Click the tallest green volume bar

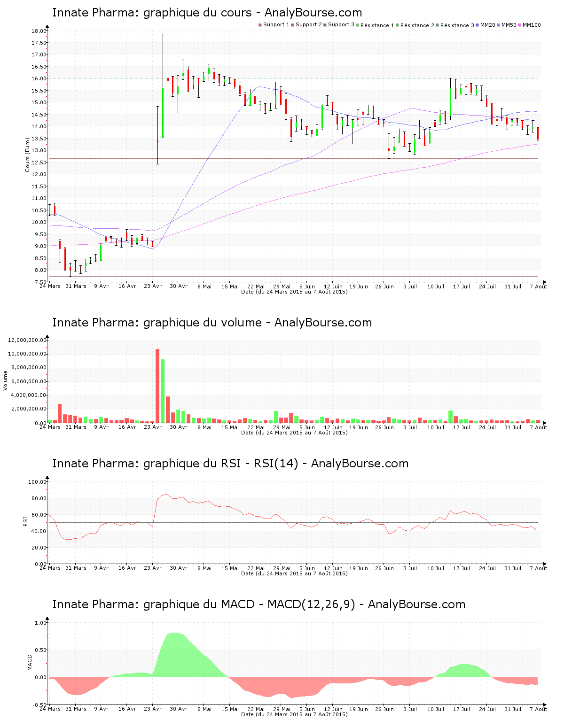pyautogui.click(x=163, y=391)
